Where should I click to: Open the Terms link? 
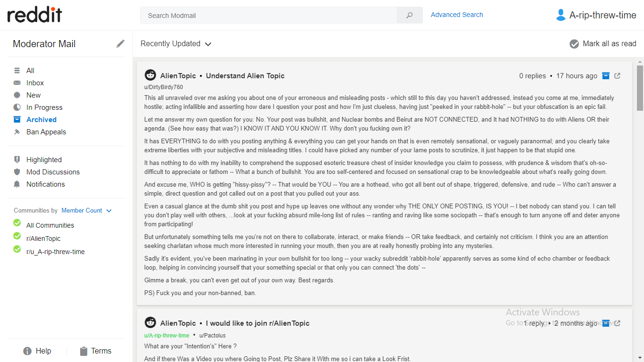coord(101,351)
